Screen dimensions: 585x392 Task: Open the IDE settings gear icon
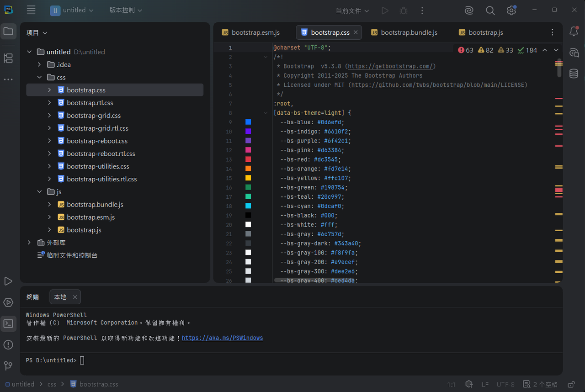[511, 11]
